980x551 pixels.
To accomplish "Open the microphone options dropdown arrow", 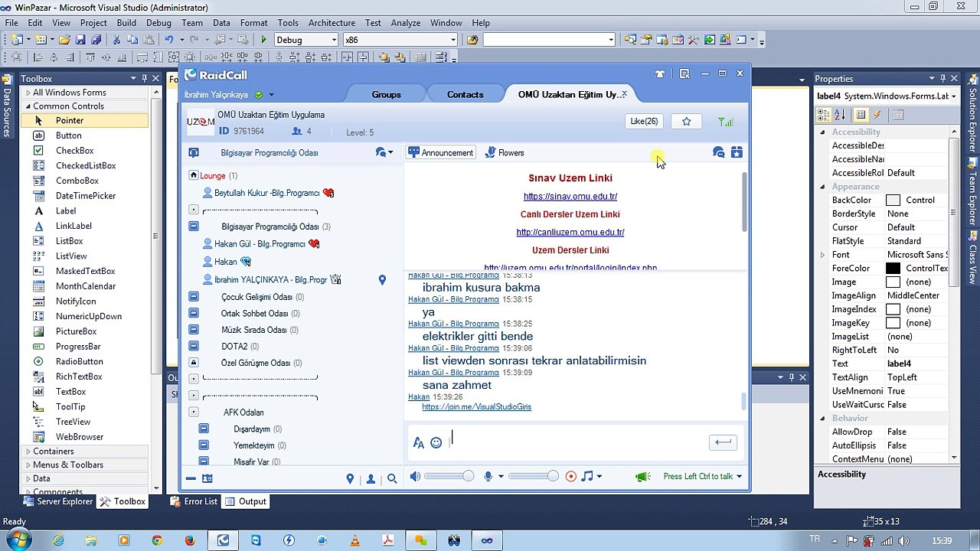I will [x=501, y=476].
